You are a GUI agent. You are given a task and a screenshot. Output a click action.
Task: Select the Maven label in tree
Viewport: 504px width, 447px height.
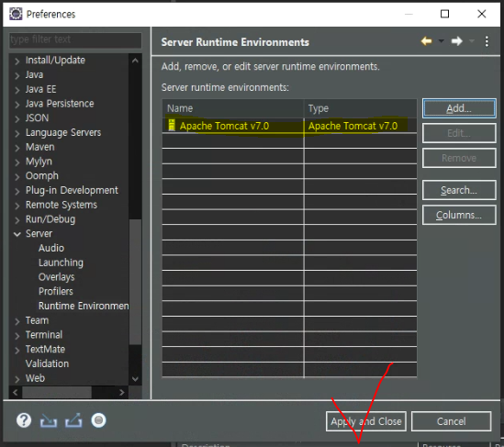point(39,147)
